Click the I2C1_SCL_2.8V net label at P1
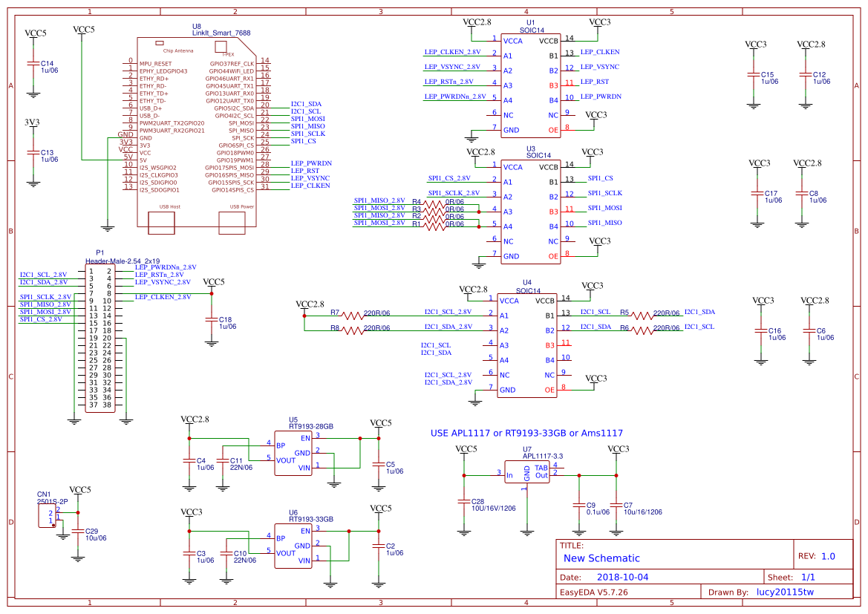The width and height of the screenshot is (868, 614). (x=43, y=275)
